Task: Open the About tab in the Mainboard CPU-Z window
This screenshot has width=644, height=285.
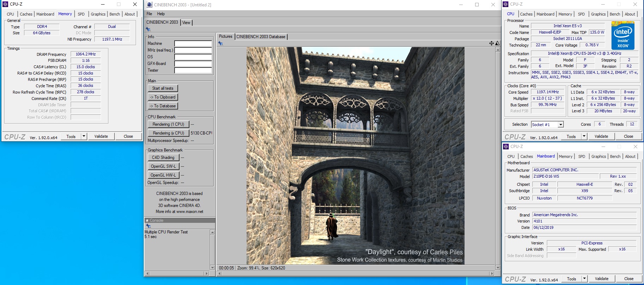Action: (630, 156)
